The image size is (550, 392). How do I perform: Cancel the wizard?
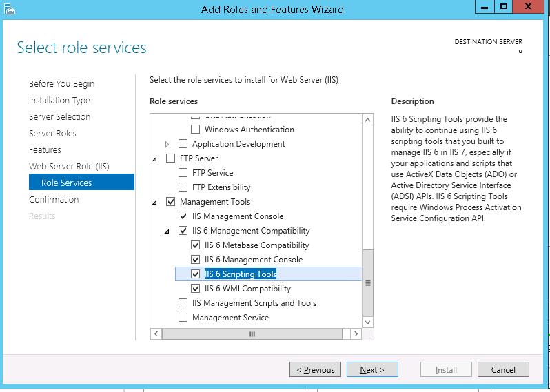click(x=502, y=370)
